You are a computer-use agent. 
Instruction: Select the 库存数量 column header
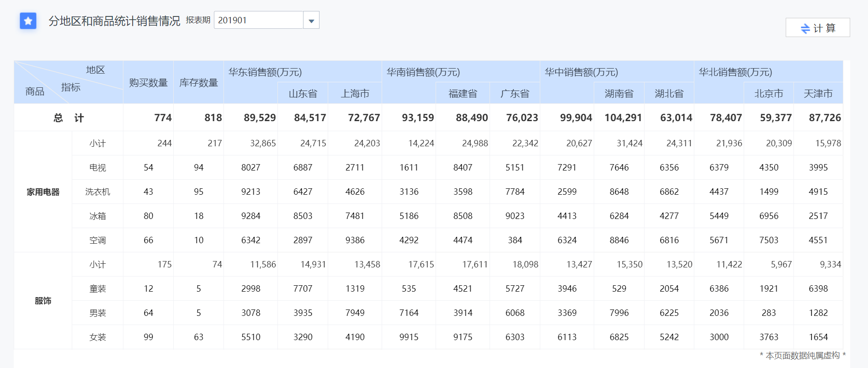199,83
